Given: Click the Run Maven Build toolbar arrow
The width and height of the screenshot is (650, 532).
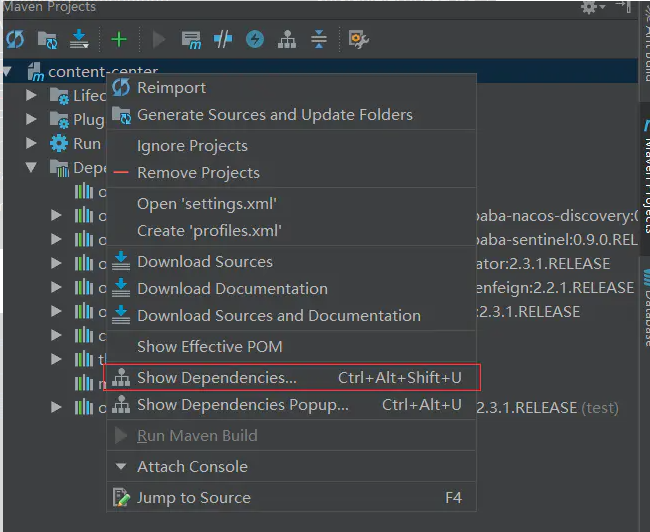Looking at the screenshot, I should coord(158,40).
